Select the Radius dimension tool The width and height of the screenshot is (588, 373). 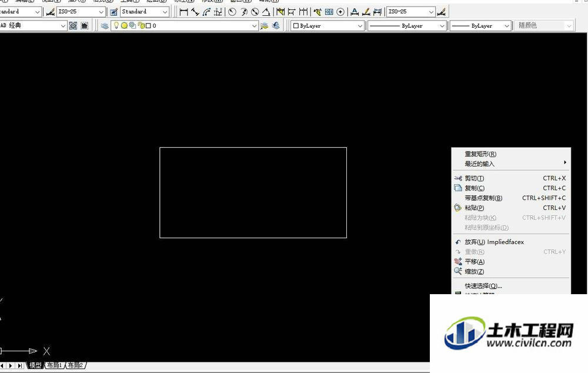point(232,12)
